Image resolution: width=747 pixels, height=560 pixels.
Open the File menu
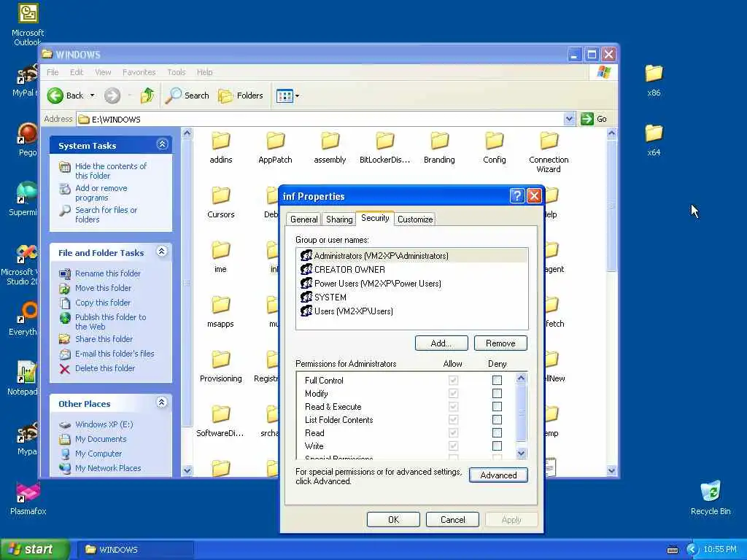(x=53, y=72)
